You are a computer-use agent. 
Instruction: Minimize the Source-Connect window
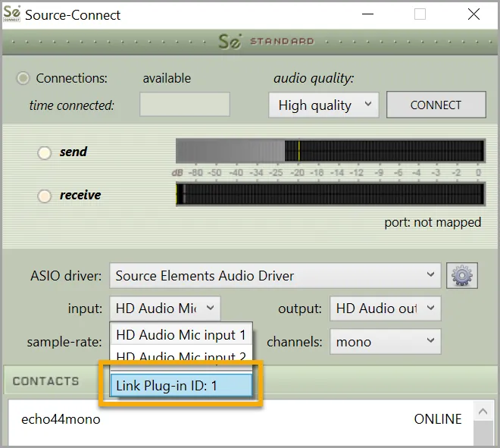pos(367,14)
